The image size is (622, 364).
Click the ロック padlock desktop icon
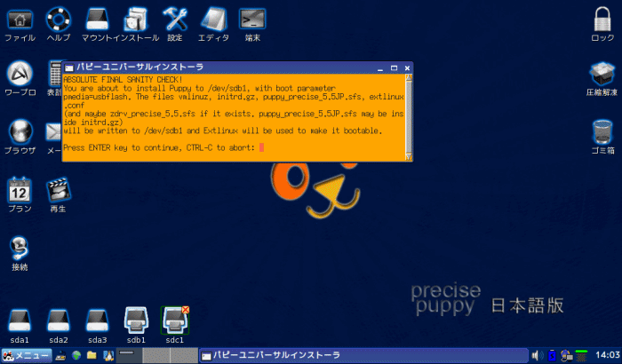[x=602, y=19]
